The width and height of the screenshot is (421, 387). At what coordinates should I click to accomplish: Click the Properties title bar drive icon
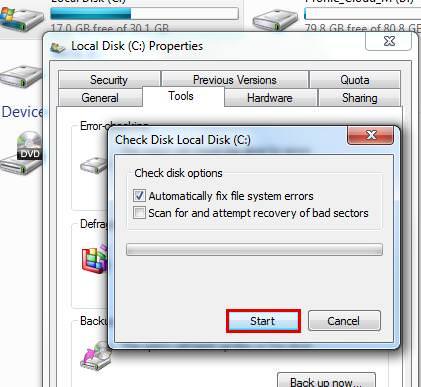(x=58, y=48)
